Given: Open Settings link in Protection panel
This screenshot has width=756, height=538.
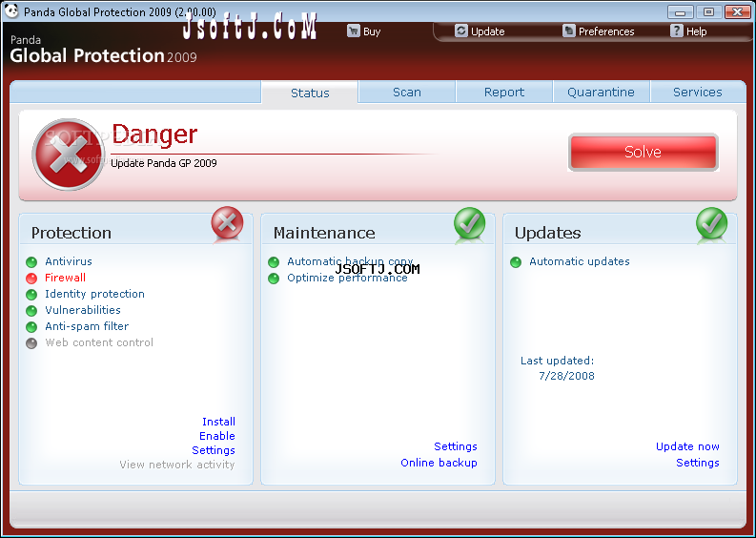Looking at the screenshot, I should tap(214, 450).
